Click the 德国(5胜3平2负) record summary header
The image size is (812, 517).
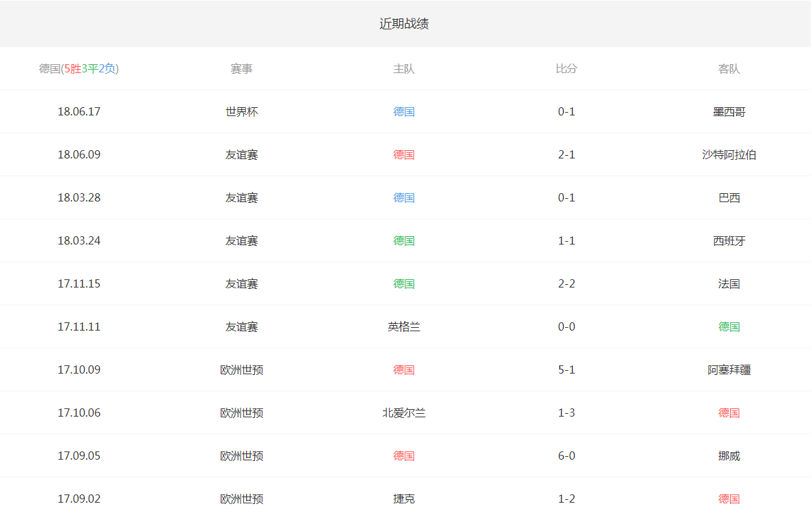pyautogui.click(x=79, y=68)
